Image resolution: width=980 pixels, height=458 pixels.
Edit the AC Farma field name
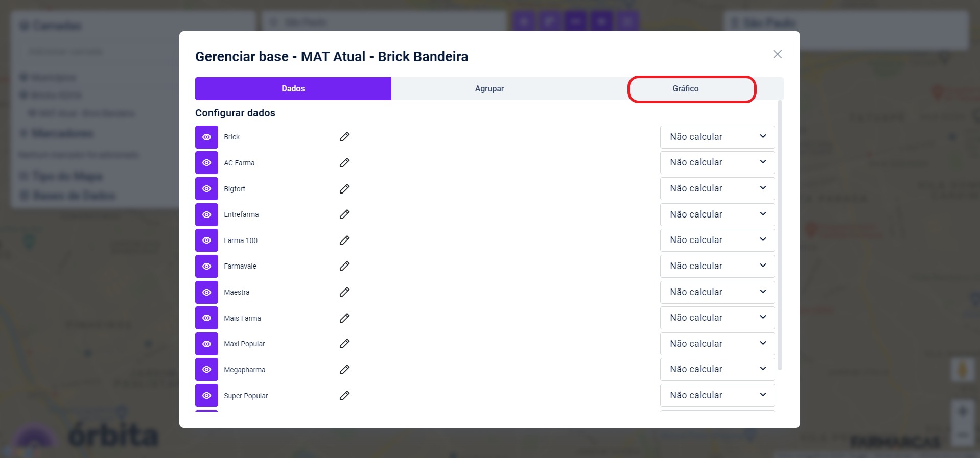pos(344,163)
